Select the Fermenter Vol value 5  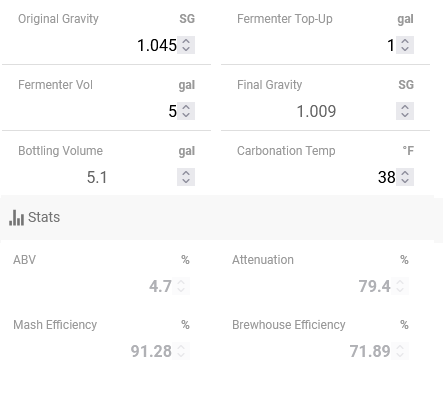[x=172, y=111]
